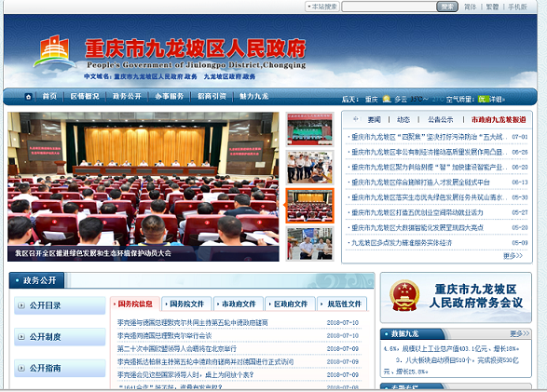Click the arrow icon beside 公开制度
This screenshot has height=392, width=547.
[21, 337]
